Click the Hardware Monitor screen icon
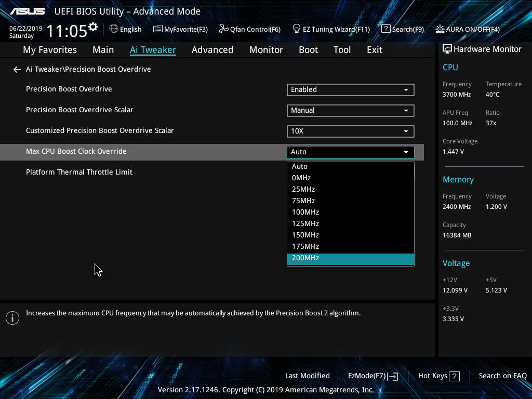This screenshot has height=399, width=532. pos(447,49)
